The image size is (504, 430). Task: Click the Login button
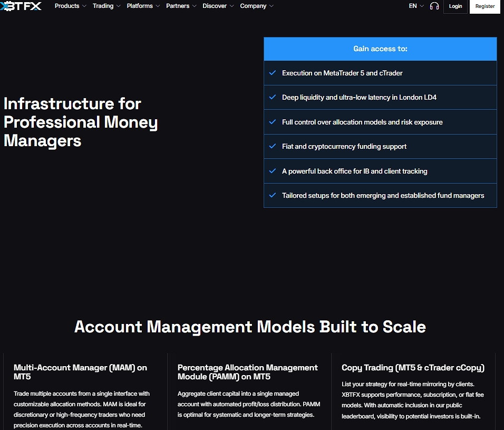[x=455, y=6]
